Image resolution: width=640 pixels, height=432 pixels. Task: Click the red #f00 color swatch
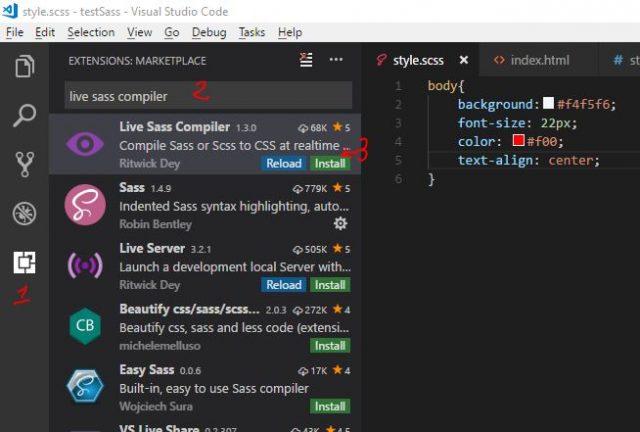click(x=518, y=140)
